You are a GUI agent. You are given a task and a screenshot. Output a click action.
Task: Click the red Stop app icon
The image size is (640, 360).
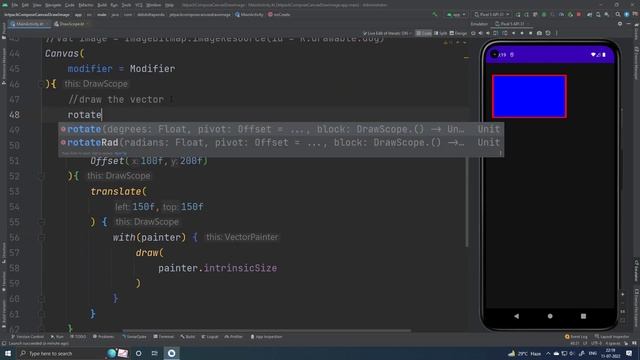[x=579, y=15]
